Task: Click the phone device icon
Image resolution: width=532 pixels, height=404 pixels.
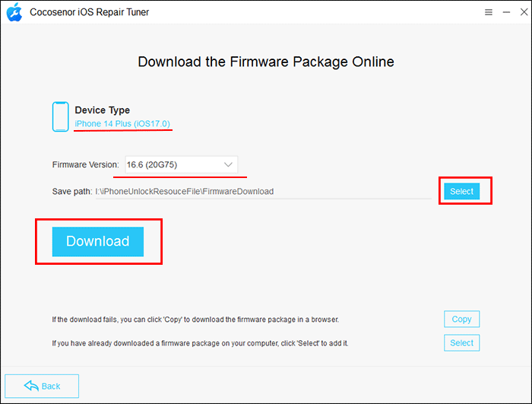Action: click(60, 116)
